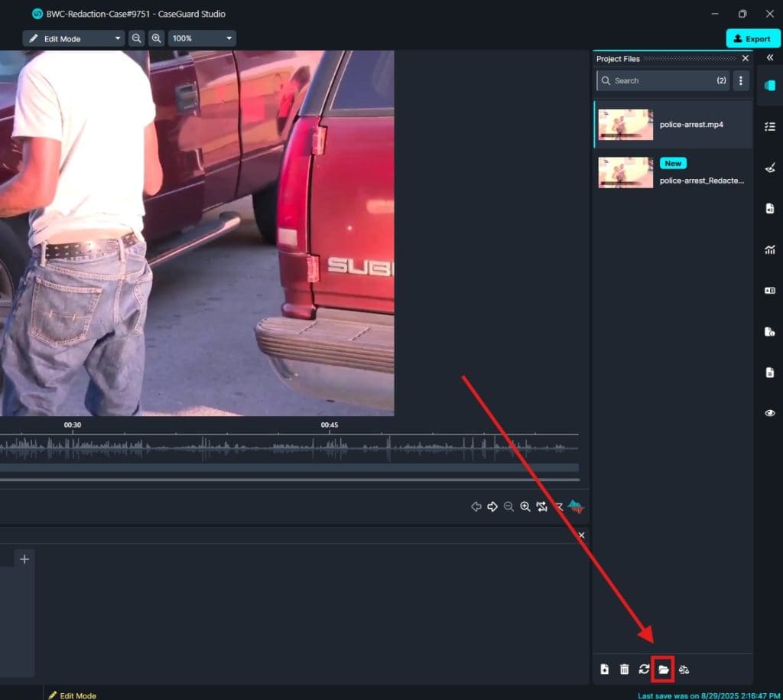
Task: Toggle the Project Files sidebar panel
Action: coord(770,85)
